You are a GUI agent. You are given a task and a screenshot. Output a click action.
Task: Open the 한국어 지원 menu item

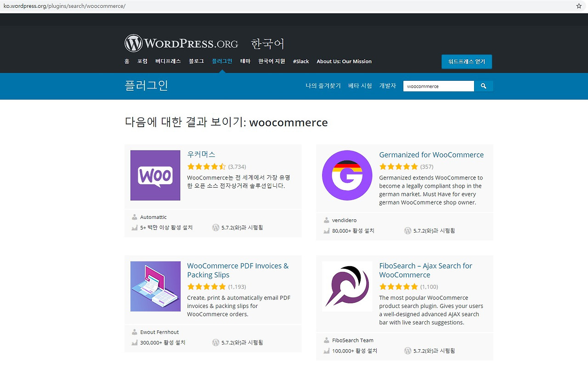tap(271, 61)
